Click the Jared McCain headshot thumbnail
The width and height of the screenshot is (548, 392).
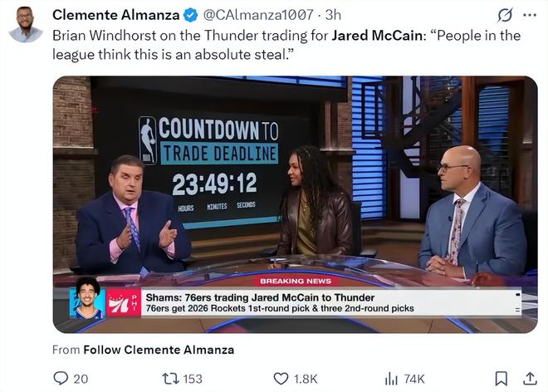[x=87, y=298]
